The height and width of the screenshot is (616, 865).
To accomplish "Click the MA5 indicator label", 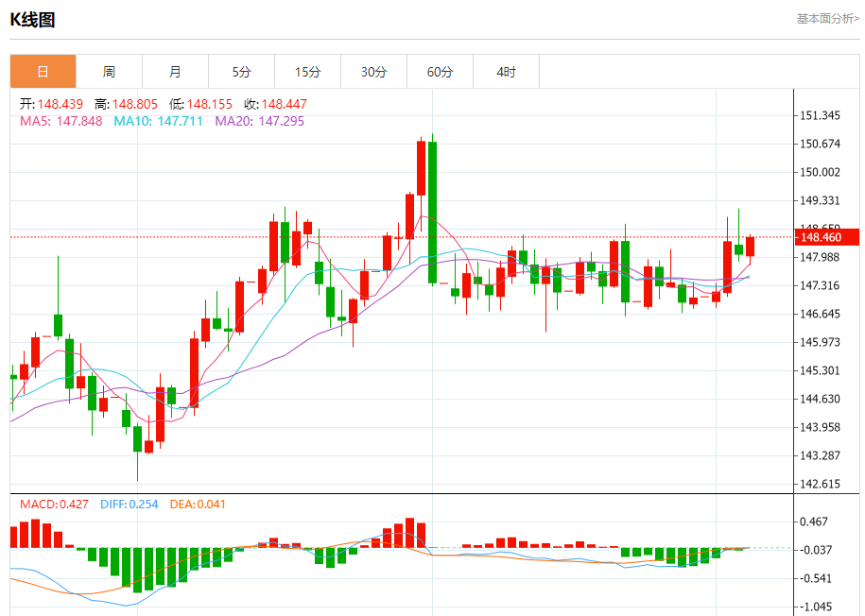I will point(61,121).
